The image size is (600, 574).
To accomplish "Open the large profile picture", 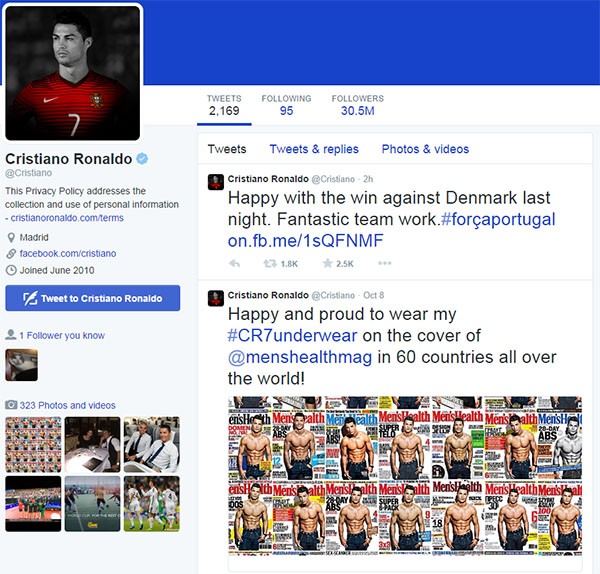I will (73, 73).
